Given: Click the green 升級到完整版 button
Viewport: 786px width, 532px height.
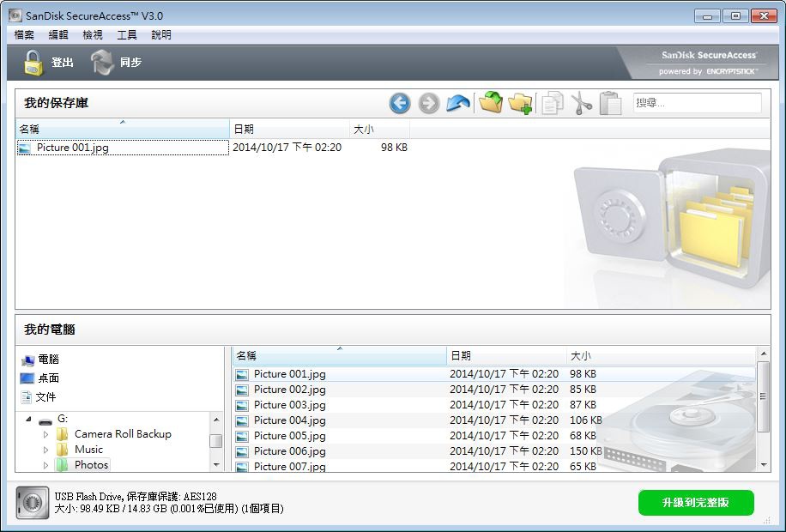Looking at the screenshot, I should (x=696, y=503).
